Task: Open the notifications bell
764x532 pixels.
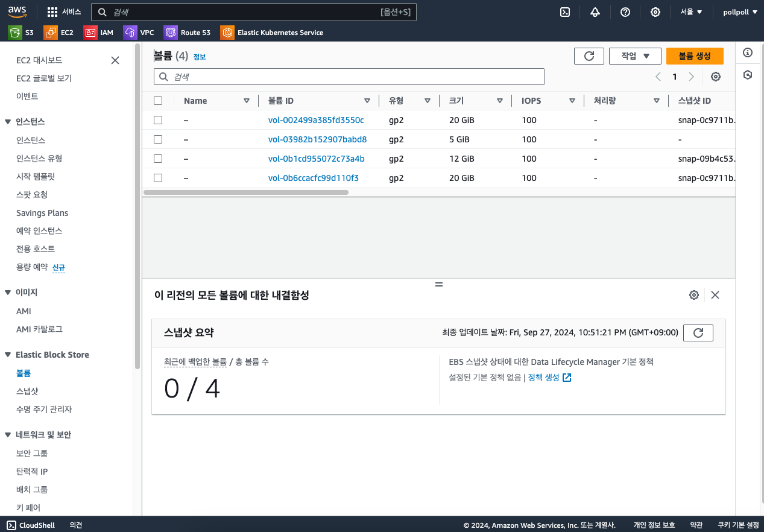Action: [x=595, y=12]
